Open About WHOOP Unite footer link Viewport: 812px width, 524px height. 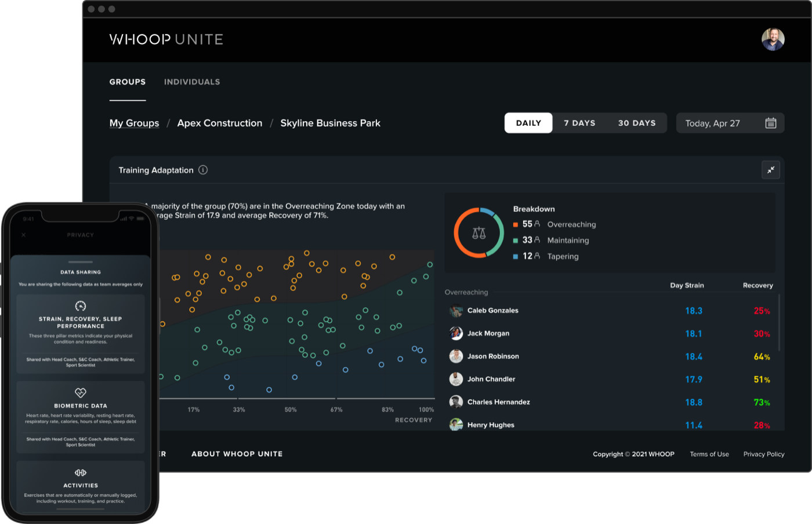click(237, 454)
